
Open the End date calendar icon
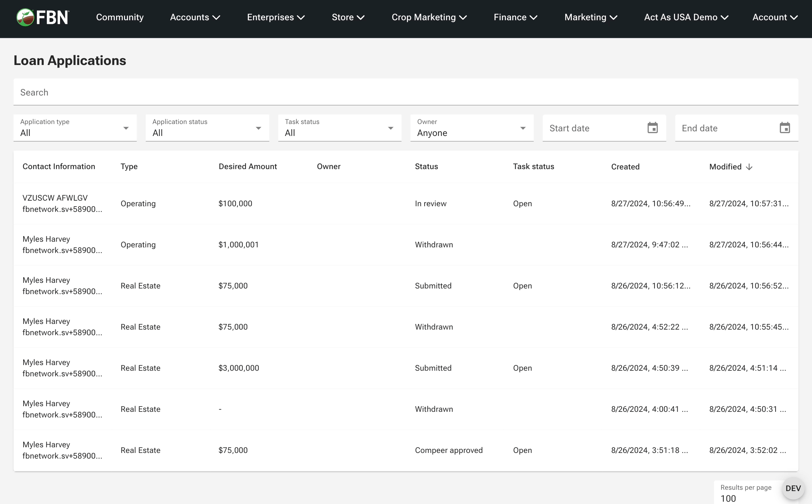(x=785, y=128)
